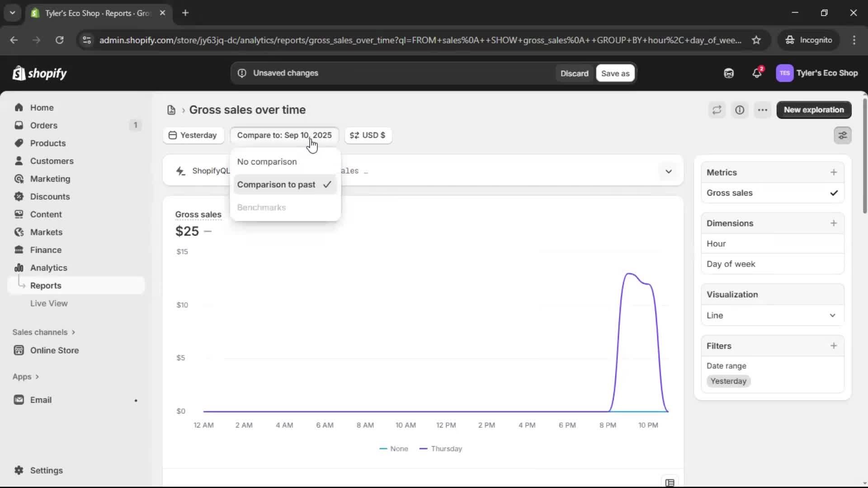Click the notifications bell
868x488 pixels.
(757, 73)
